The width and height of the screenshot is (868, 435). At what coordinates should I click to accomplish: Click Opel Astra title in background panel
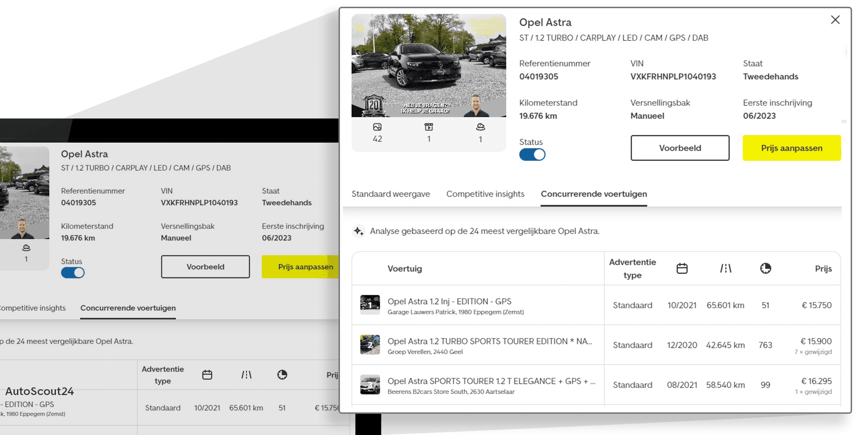pyautogui.click(x=84, y=154)
